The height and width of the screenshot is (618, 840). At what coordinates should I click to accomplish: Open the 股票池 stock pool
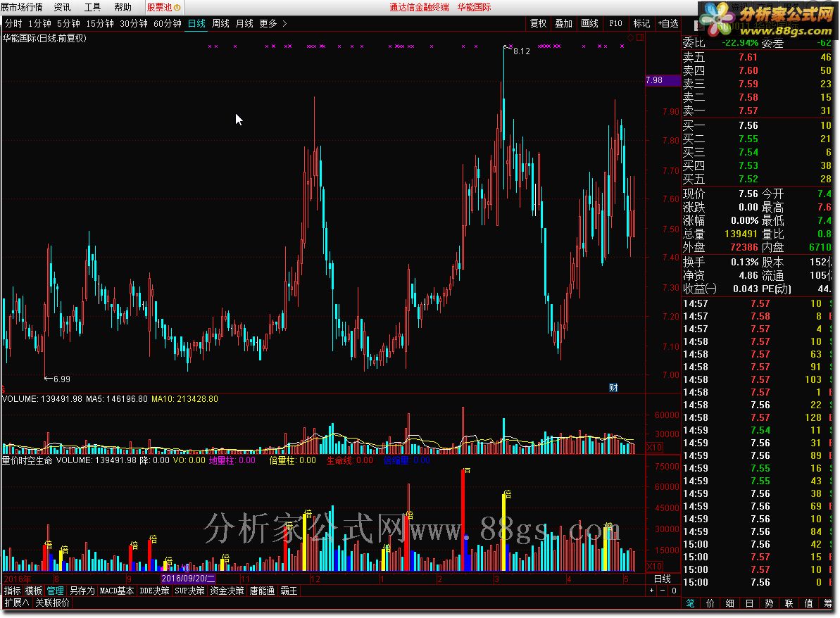coord(163,8)
